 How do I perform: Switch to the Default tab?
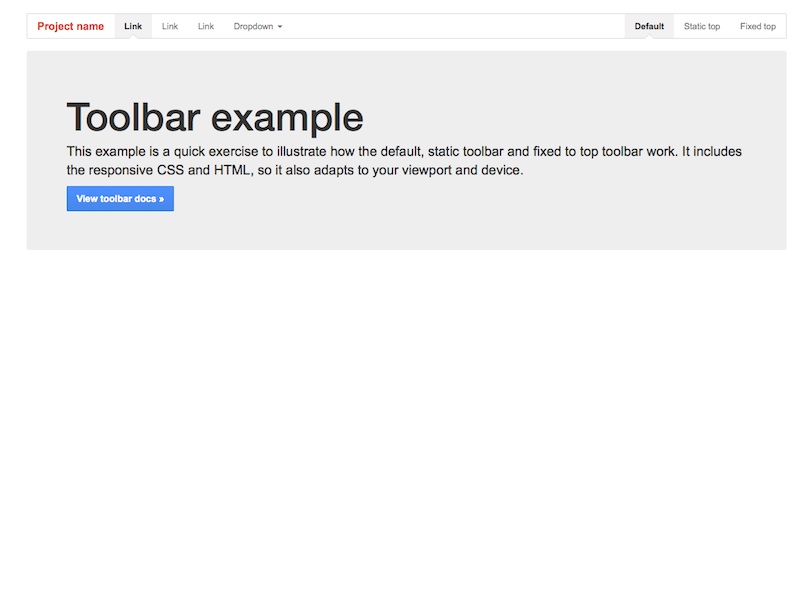coord(649,26)
